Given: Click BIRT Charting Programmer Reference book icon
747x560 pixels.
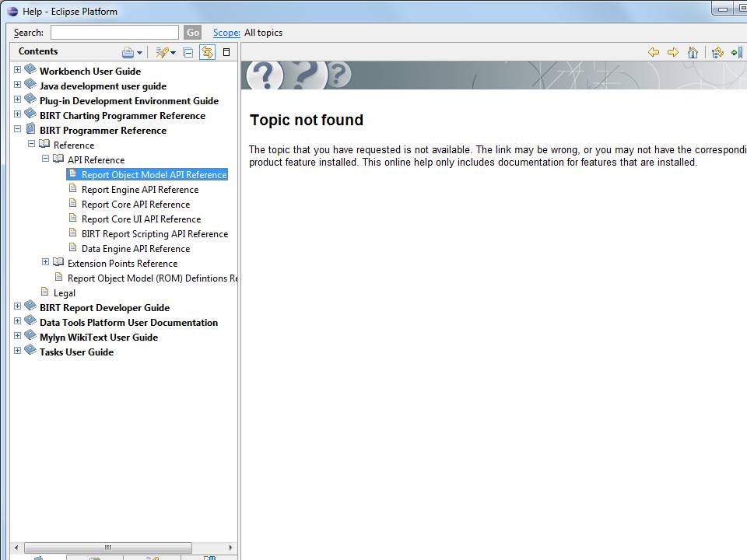Looking at the screenshot, I should (x=30, y=114).
